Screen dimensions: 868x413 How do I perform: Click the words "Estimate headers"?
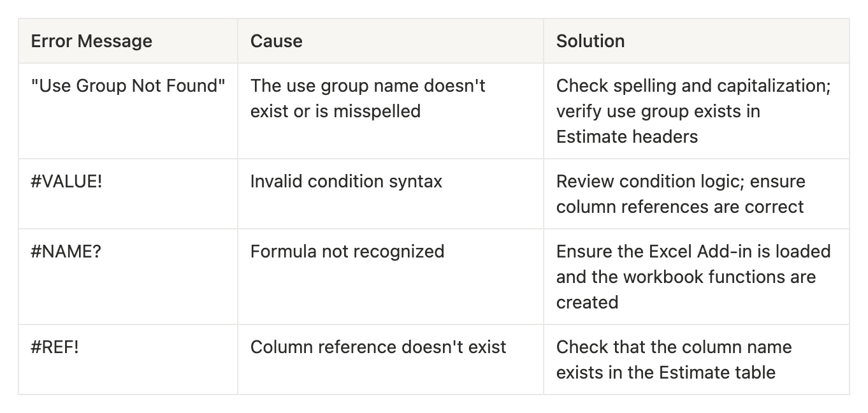click(x=627, y=137)
